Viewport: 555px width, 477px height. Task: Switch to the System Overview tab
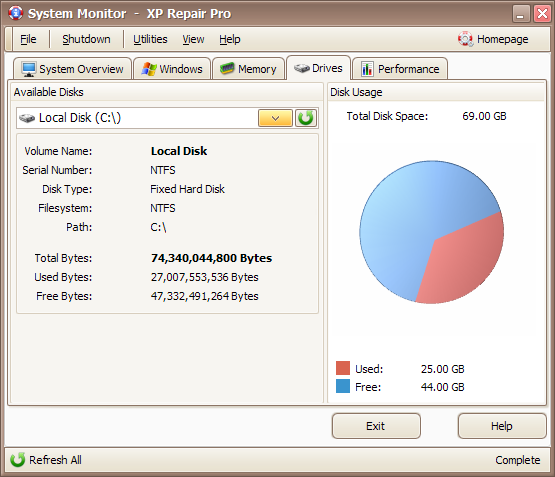73,69
